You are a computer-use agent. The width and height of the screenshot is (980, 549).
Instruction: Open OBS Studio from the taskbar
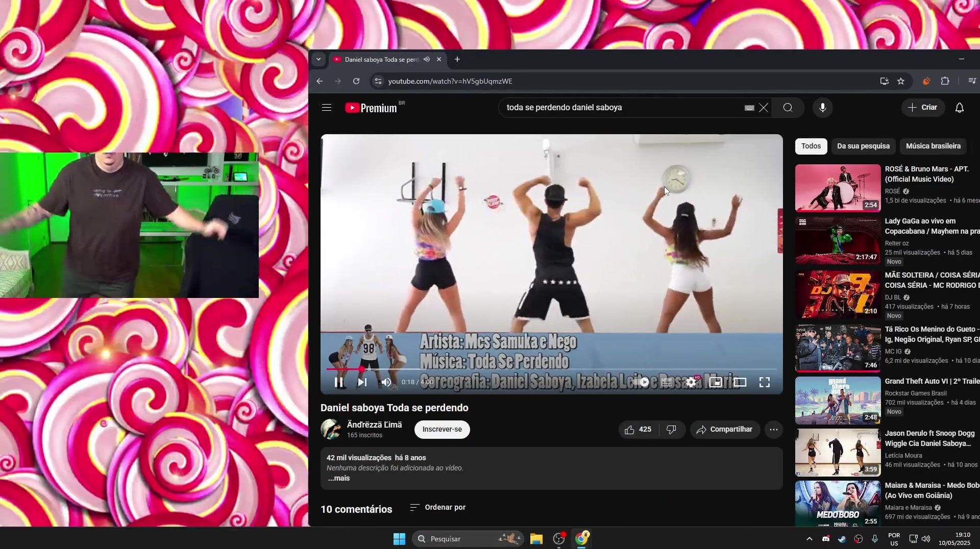[559, 539]
